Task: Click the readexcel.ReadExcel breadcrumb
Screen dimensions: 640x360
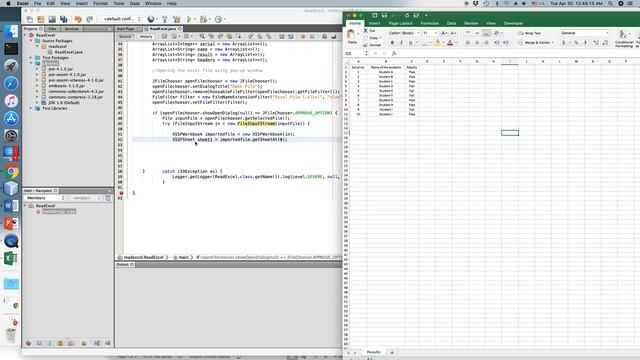Action: click(143, 258)
